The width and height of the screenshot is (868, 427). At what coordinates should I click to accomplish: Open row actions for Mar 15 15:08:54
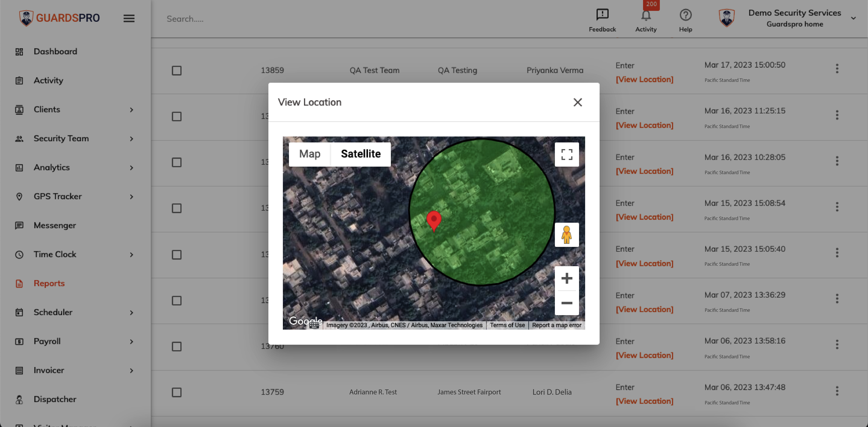pyautogui.click(x=837, y=207)
